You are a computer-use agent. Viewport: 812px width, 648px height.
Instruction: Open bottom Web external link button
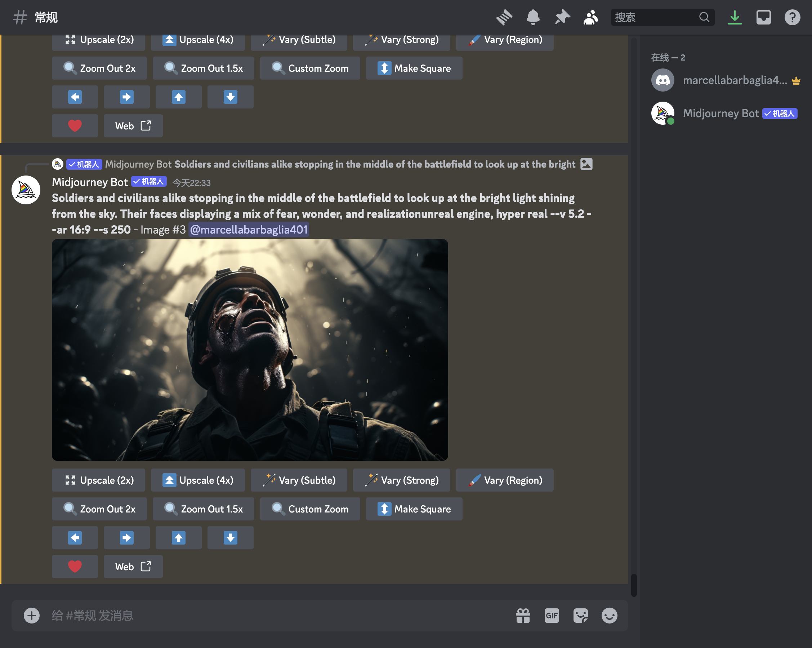[133, 566]
